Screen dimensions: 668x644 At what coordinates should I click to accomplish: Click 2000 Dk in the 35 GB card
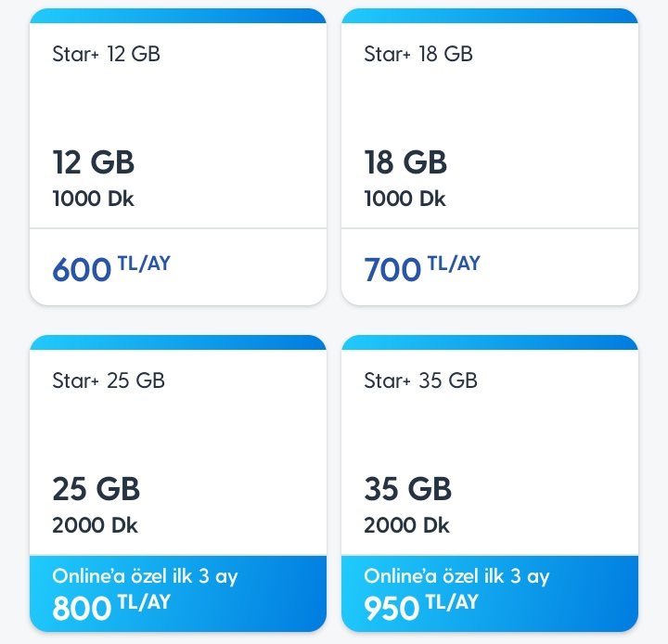click(406, 525)
